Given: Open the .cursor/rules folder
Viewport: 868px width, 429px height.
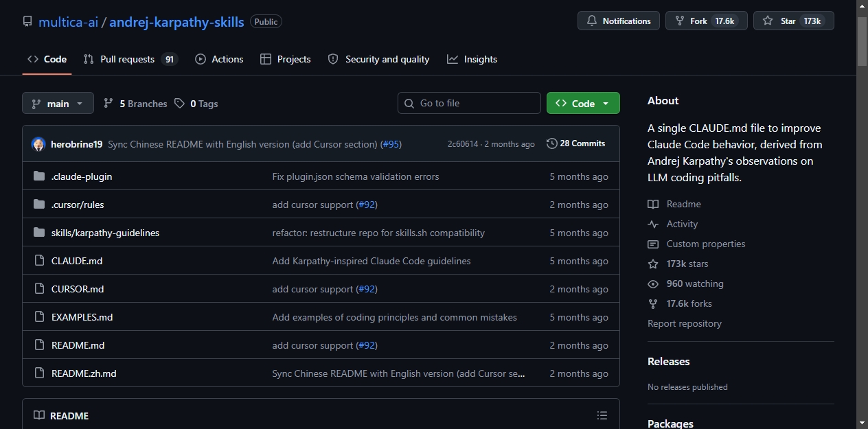Looking at the screenshot, I should [x=78, y=205].
